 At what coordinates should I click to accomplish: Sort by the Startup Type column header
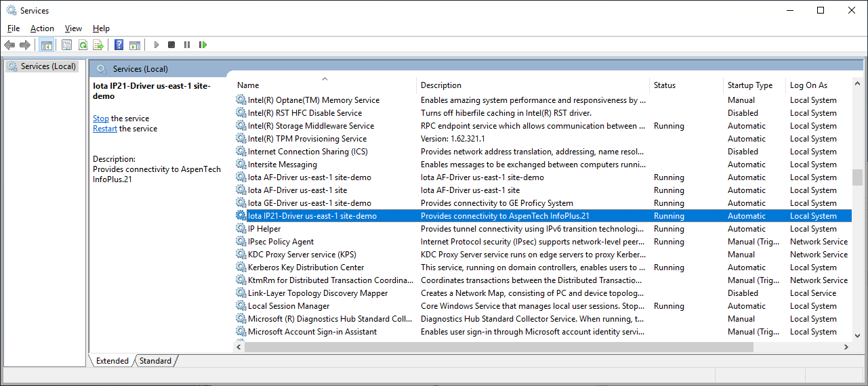[x=754, y=85]
